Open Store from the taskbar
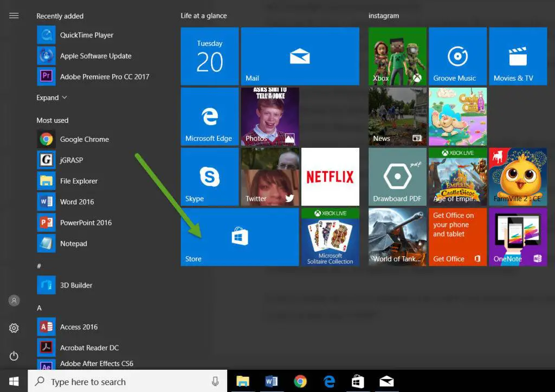 click(x=358, y=381)
